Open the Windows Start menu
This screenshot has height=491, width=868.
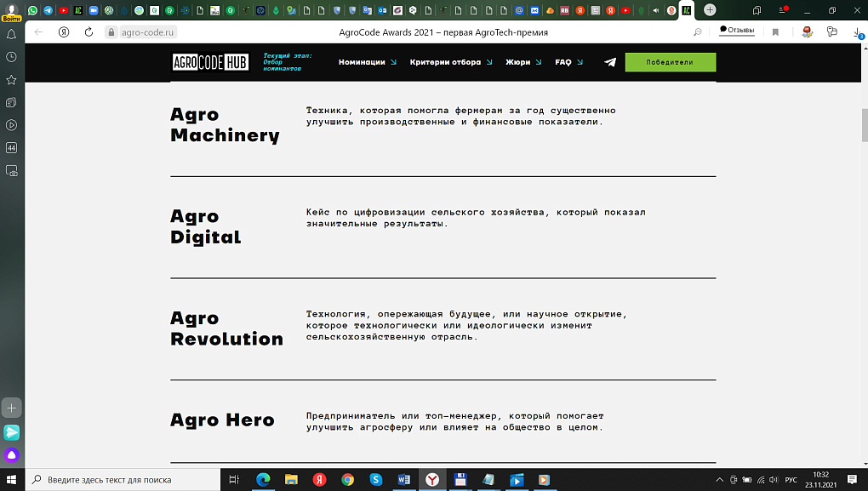[x=12, y=479]
